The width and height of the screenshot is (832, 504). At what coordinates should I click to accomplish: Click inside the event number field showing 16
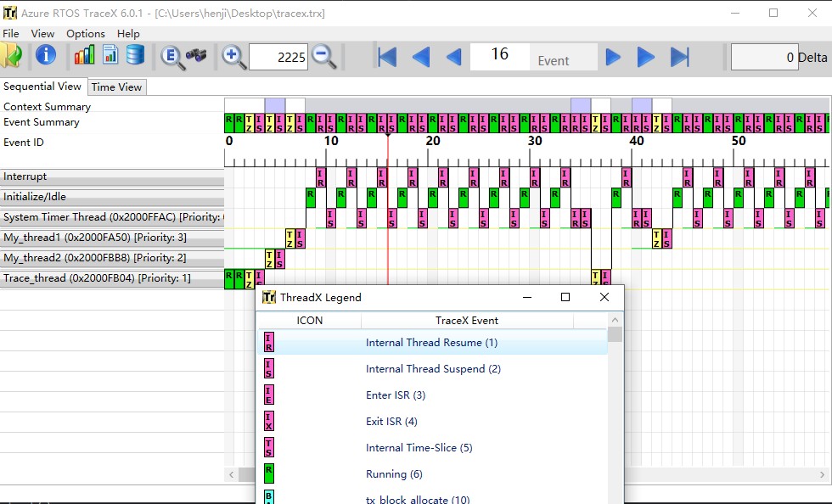[x=499, y=56]
